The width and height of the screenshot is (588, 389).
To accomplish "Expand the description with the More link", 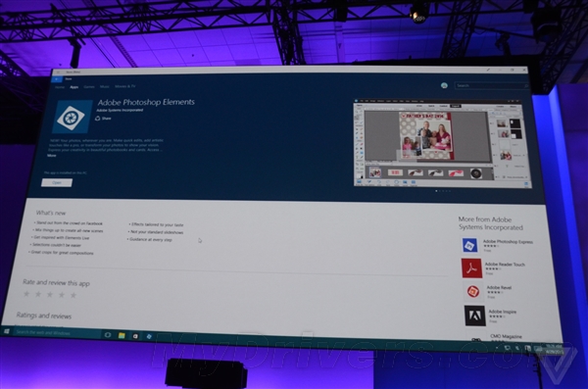I will pyautogui.click(x=52, y=155).
